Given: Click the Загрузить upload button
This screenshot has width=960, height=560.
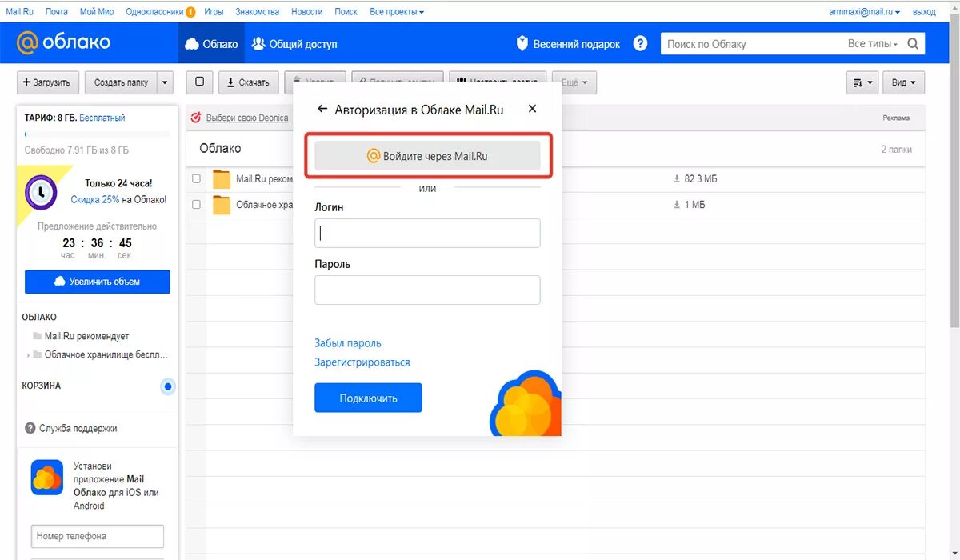Looking at the screenshot, I should [x=48, y=82].
